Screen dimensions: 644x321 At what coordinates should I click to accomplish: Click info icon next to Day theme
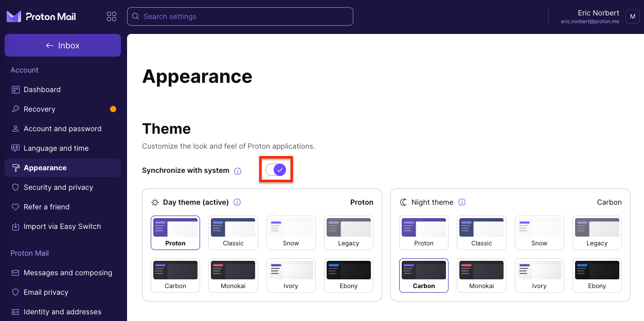237,202
